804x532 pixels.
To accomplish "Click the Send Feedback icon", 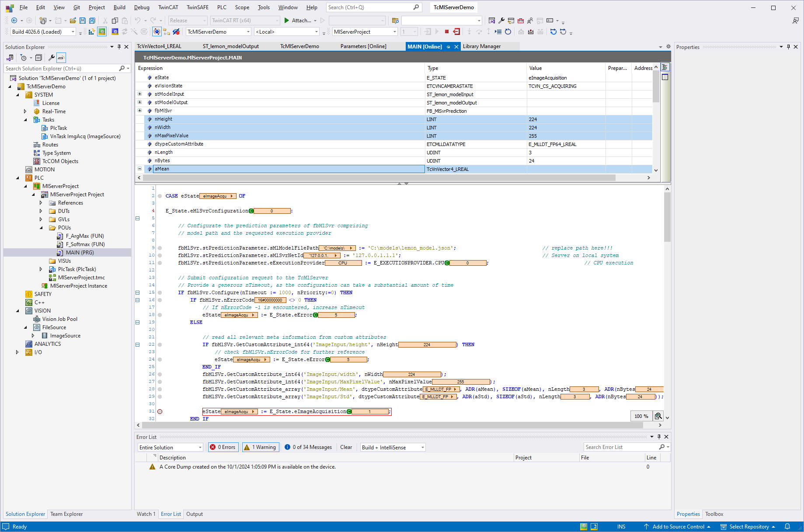I will click(x=795, y=21).
